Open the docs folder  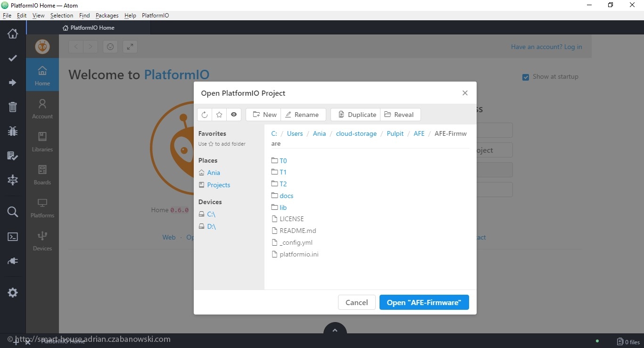pyautogui.click(x=282, y=196)
